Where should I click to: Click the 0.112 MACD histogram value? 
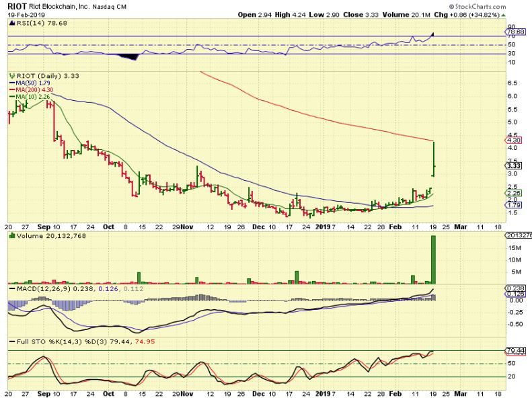[133, 289]
